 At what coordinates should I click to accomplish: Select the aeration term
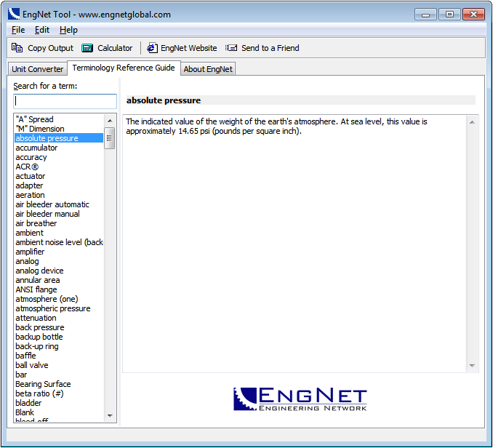pos(59,195)
